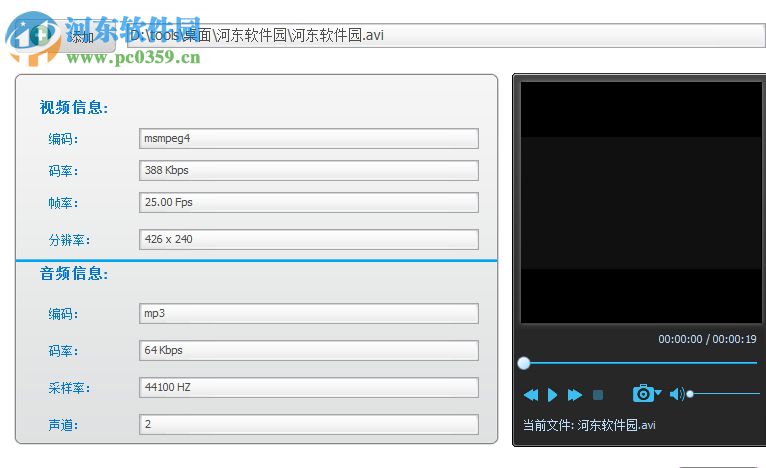This screenshot has width=766, height=468.
Task: Click the 当前文件: 河东软件园.avi label
Action: [589, 425]
